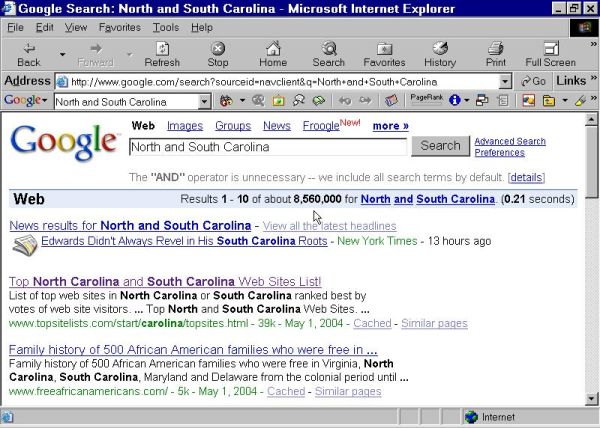Open the View menu

tap(75, 28)
